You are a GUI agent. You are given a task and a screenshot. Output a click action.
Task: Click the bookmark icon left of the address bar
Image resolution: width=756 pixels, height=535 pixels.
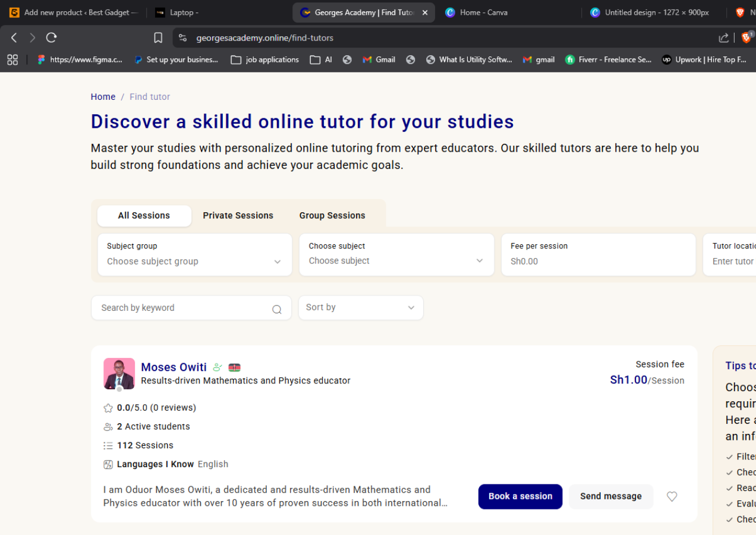coord(158,37)
